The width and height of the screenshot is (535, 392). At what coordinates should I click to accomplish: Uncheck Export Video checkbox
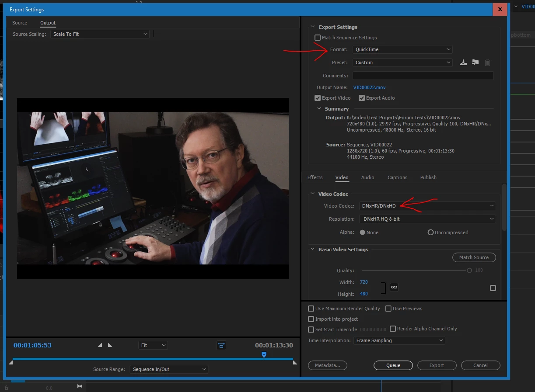pyautogui.click(x=318, y=98)
